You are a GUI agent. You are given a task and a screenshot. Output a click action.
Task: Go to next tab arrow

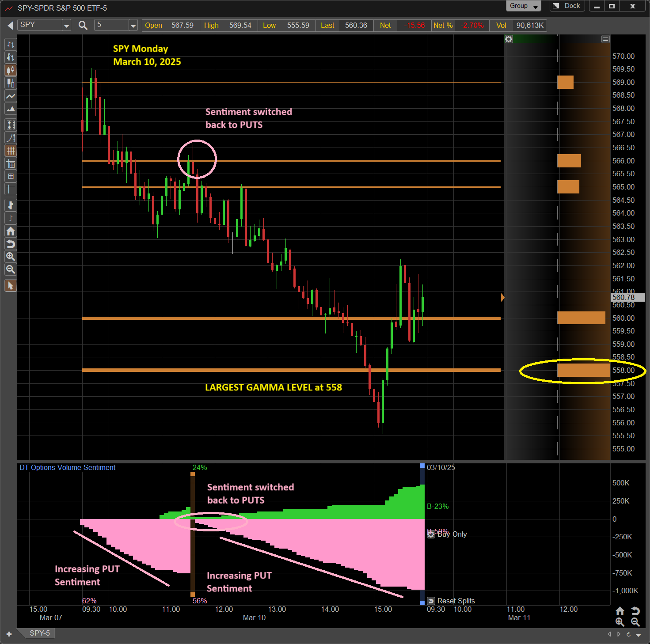pyautogui.click(x=619, y=634)
